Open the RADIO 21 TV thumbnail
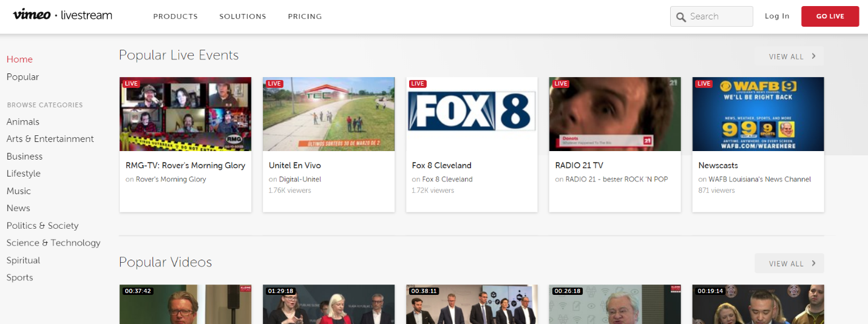 click(615, 114)
